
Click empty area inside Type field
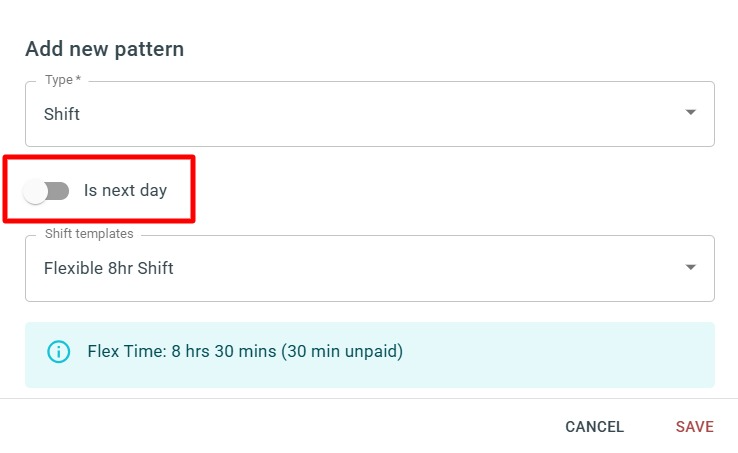[x=377, y=114]
